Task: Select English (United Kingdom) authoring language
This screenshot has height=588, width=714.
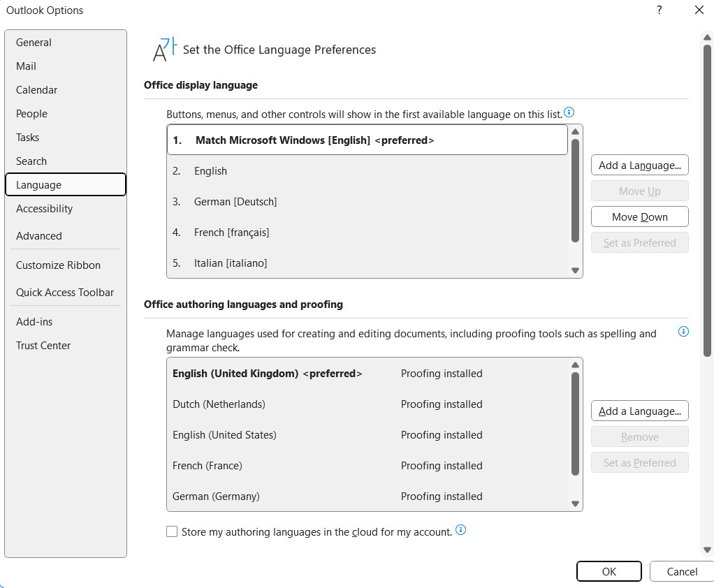Action: click(367, 373)
